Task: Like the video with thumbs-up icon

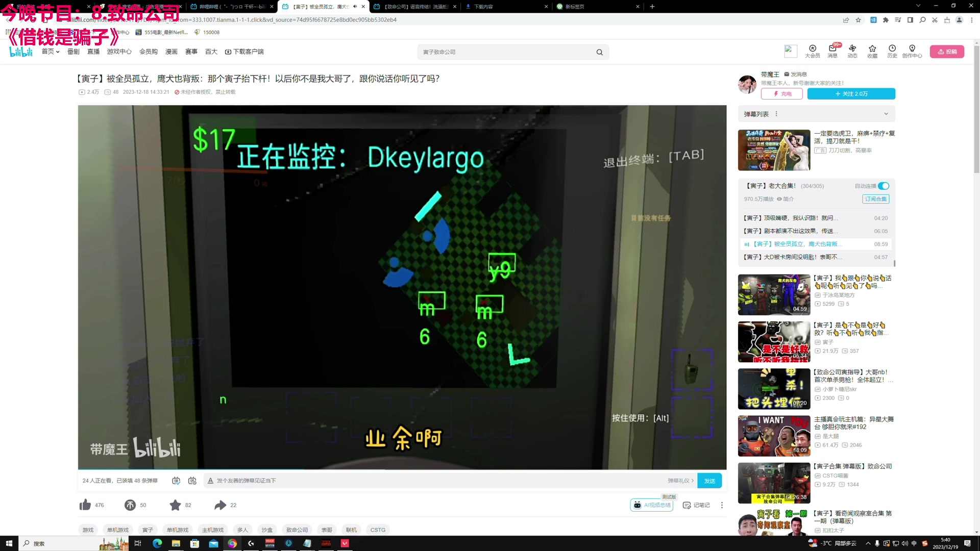Action: 85,505
